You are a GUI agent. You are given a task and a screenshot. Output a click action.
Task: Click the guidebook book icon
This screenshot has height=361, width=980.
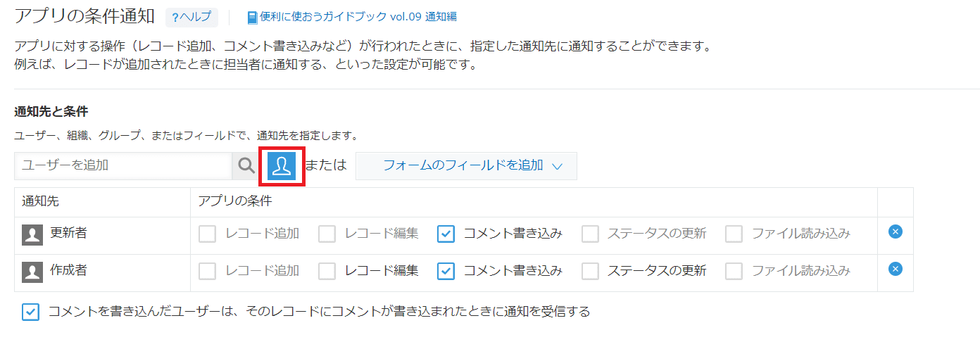(x=252, y=17)
